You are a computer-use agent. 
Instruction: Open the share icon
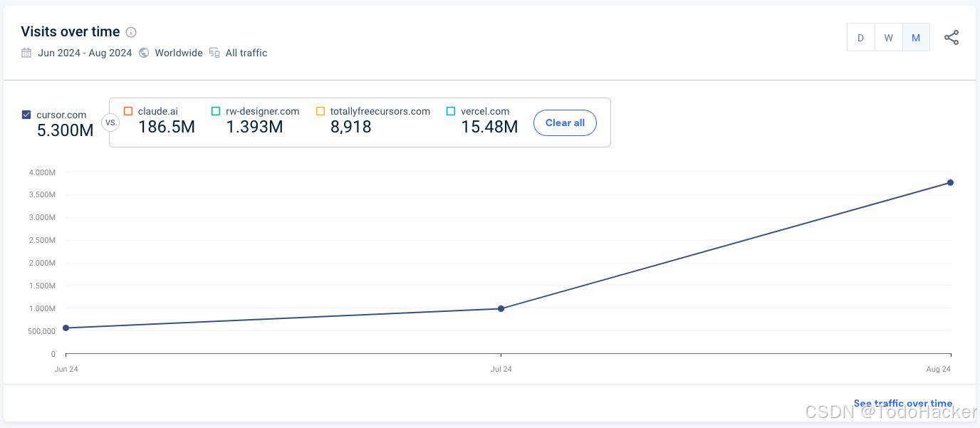coord(952,38)
